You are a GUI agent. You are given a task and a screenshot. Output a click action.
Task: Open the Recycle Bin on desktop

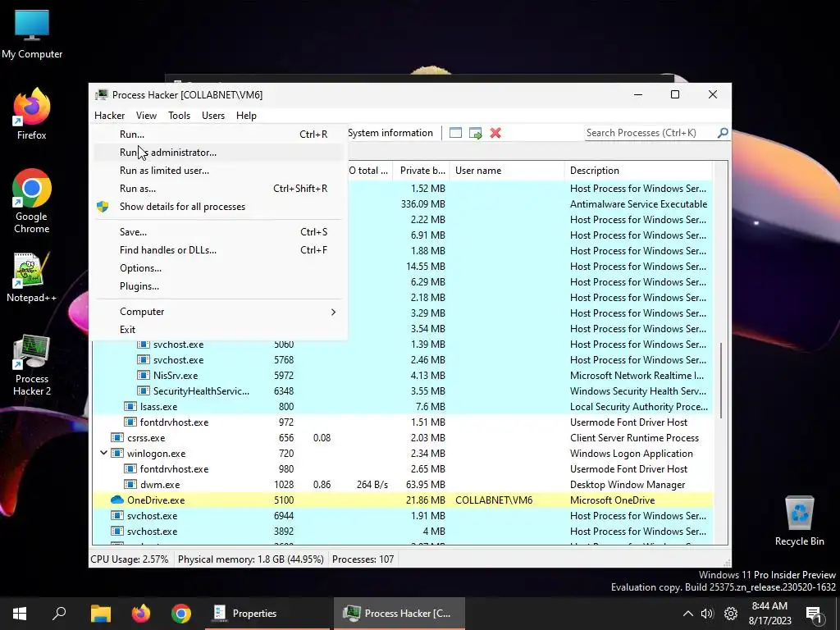[x=799, y=521]
